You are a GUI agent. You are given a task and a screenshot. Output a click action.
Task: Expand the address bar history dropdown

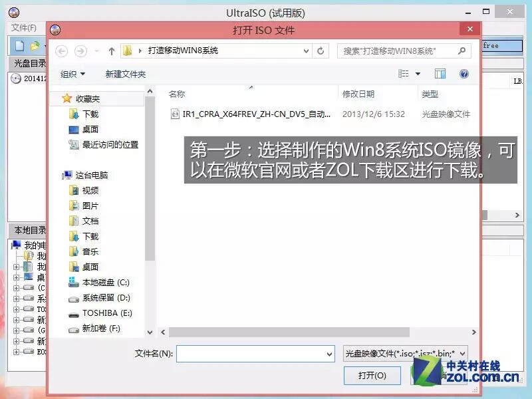click(306, 51)
